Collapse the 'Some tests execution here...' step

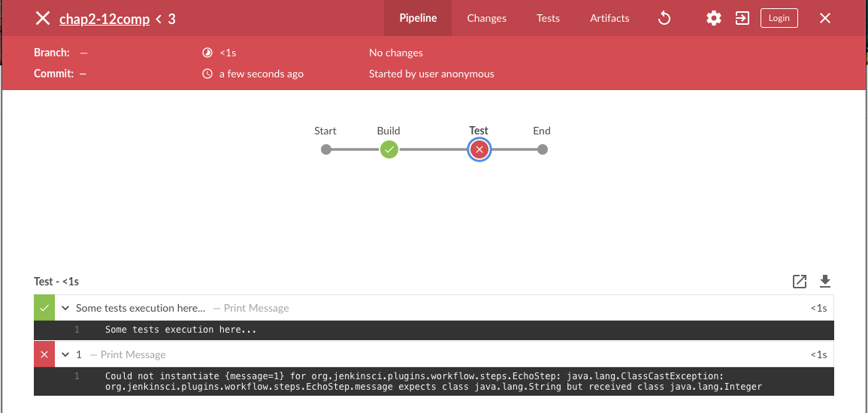pyautogui.click(x=66, y=308)
